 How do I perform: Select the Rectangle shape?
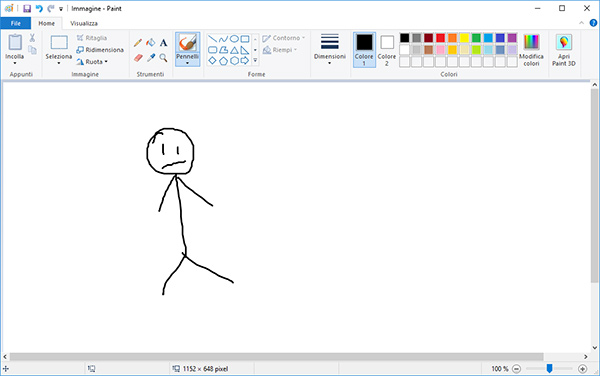point(245,39)
